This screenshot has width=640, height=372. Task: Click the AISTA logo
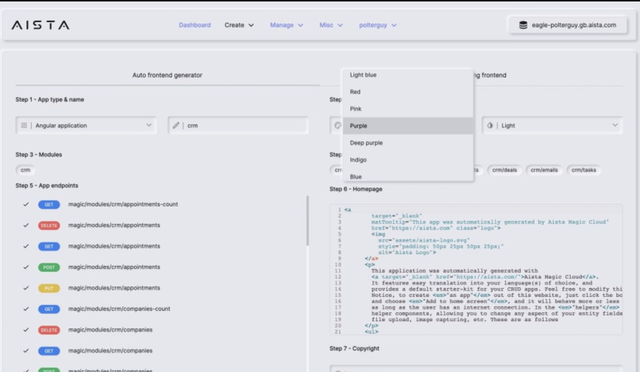(40, 25)
